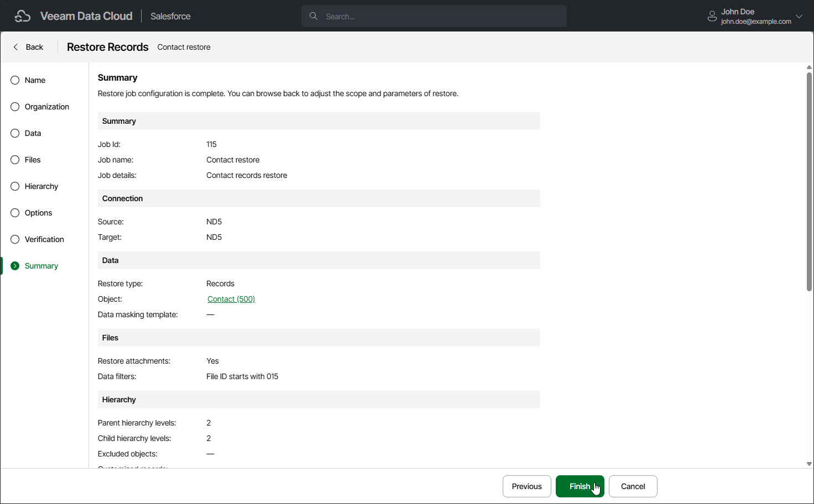Image resolution: width=814 pixels, height=504 pixels.
Task: Click the Files section header in summary
Action: [319, 338]
